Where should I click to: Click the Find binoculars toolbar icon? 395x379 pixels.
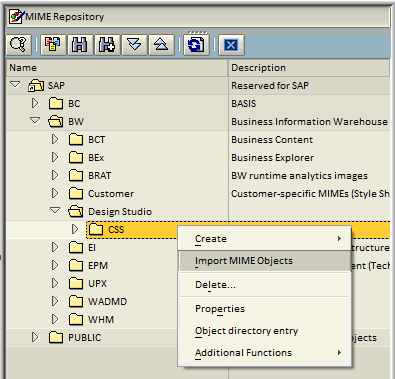(80, 44)
